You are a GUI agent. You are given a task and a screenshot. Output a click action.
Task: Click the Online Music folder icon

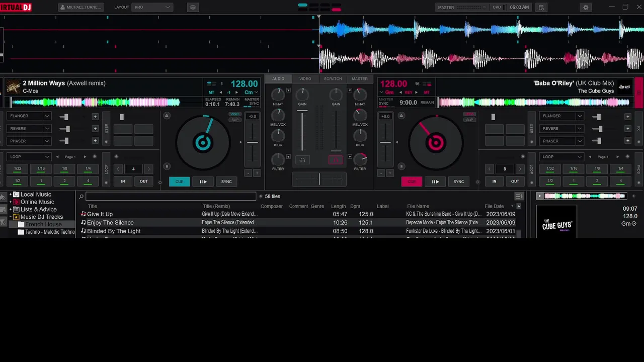point(16,202)
